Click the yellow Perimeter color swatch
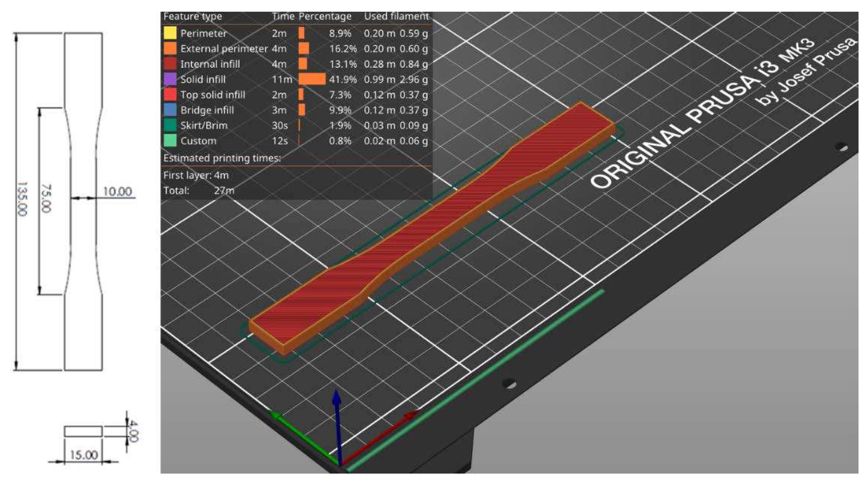868x480 pixels. [x=170, y=33]
